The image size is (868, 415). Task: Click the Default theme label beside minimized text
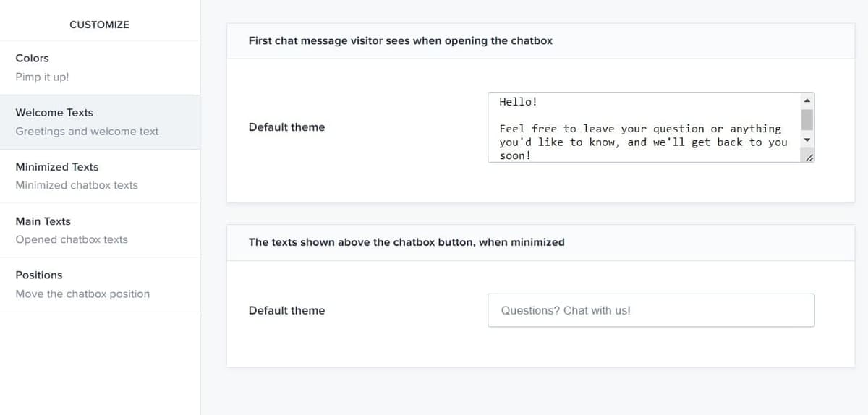(x=286, y=310)
